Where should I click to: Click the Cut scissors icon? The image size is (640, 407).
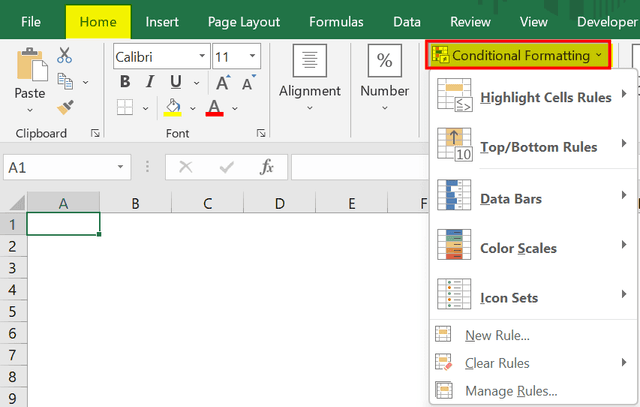click(65, 56)
